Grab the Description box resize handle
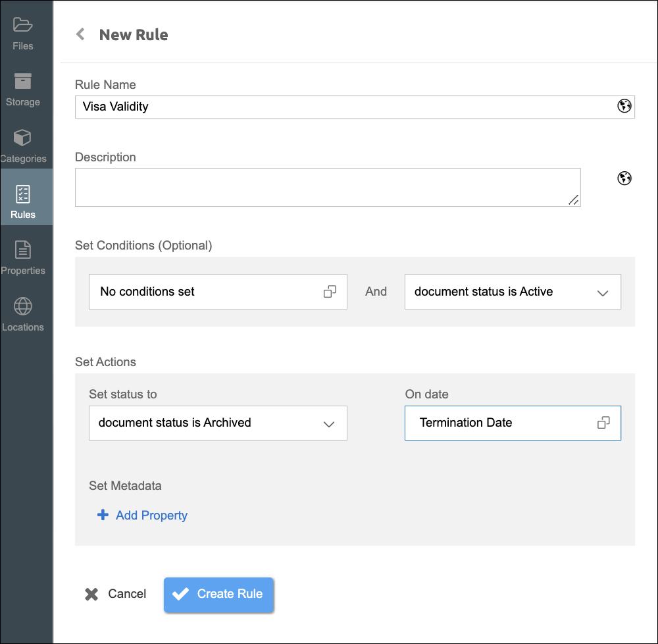Viewport: 658px width, 644px height. click(574, 200)
